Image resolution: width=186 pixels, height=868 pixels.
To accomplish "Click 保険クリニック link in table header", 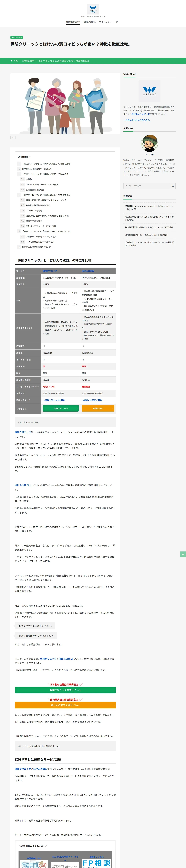I will tap(50, 271).
